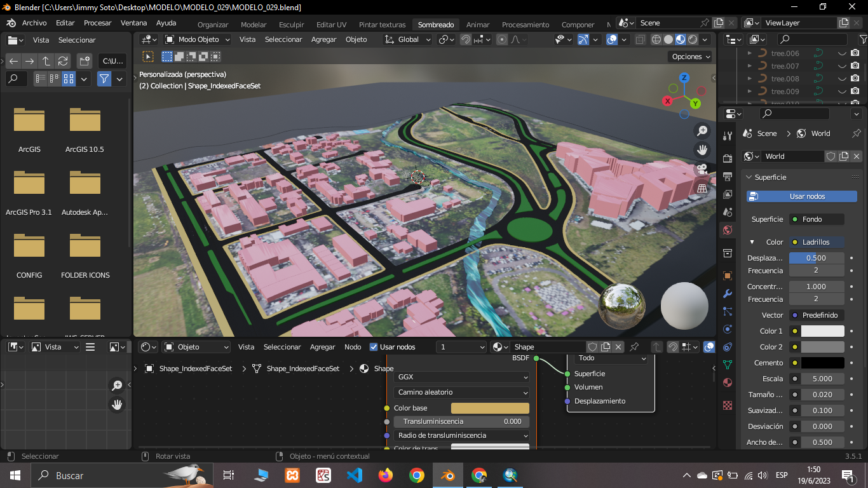This screenshot has height=488, width=868.
Task: Switch to solid viewport shading
Action: [668, 39]
